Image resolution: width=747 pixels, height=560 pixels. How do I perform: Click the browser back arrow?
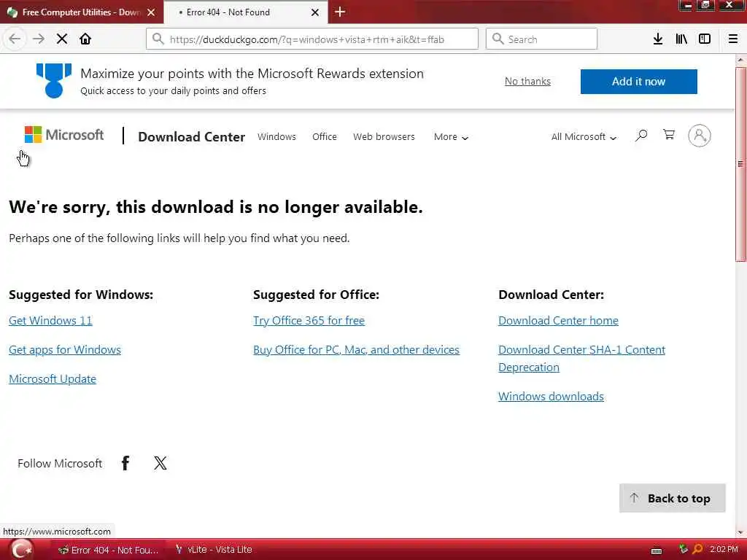tap(15, 39)
